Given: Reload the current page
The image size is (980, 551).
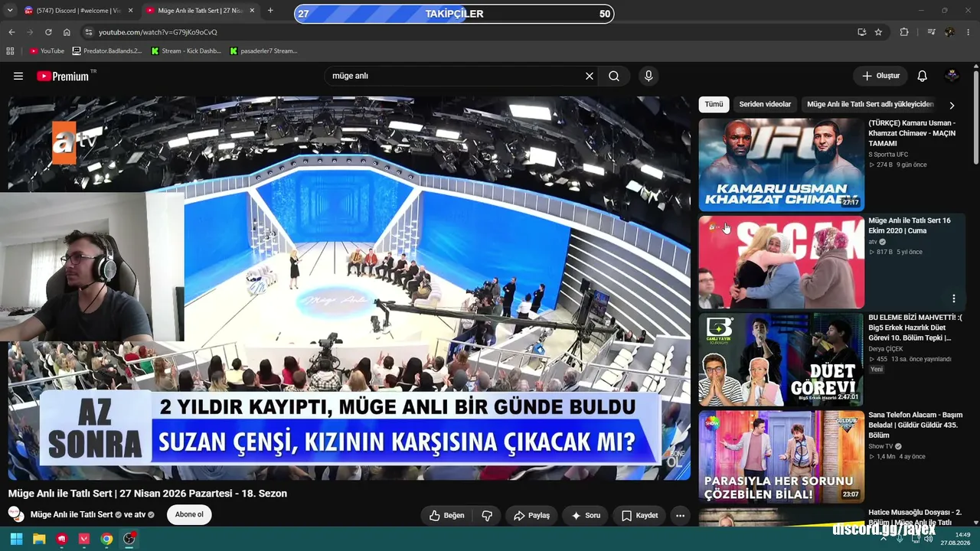Looking at the screenshot, I should coord(48,32).
